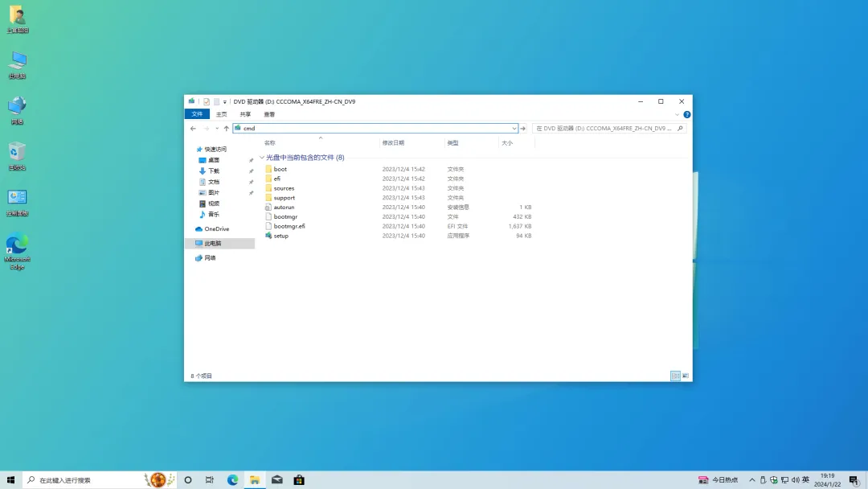
Task: Open the setup application in the DVD drive
Action: click(x=280, y=235)
